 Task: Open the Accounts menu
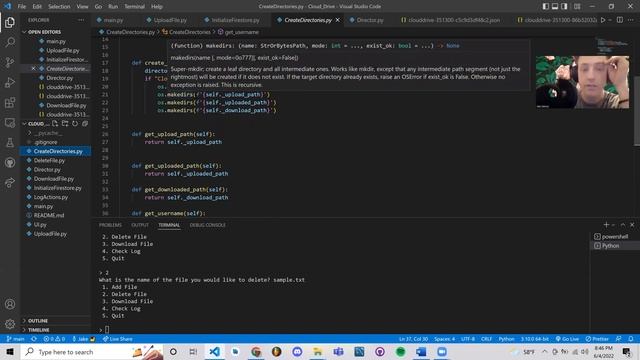pyautogui.click(x=10, y=304)
